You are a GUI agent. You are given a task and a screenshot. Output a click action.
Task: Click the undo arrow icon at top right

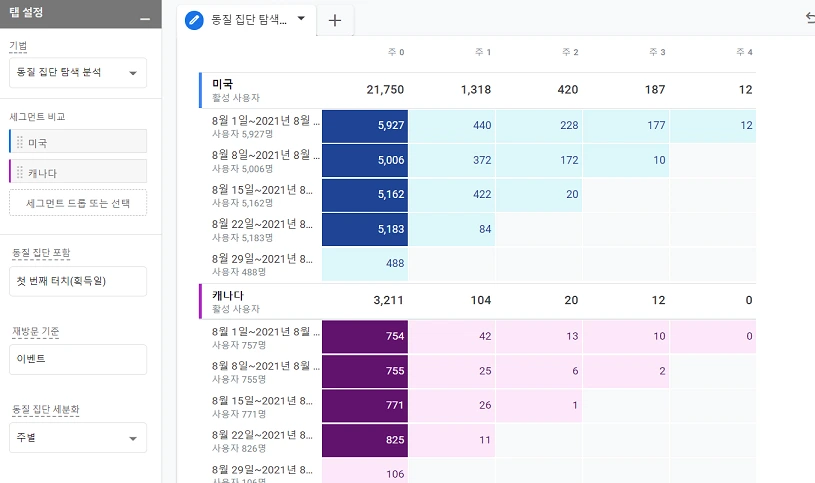[x=810, y=18]
